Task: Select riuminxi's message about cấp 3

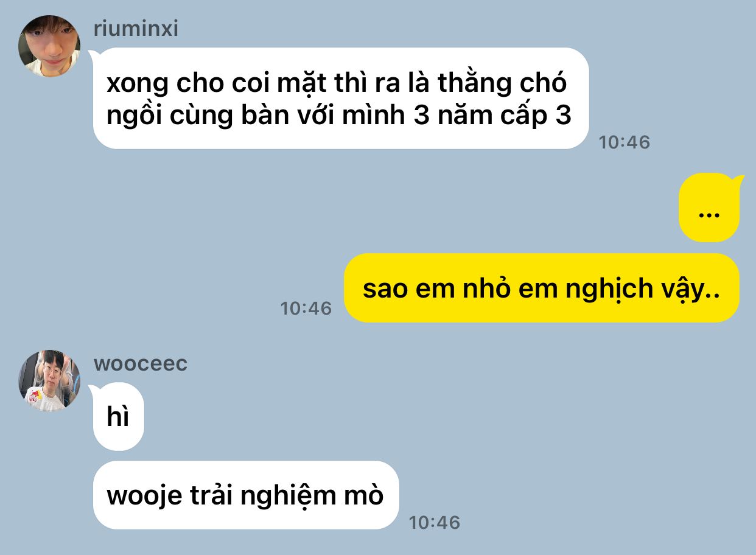Action: click(341, 98)
